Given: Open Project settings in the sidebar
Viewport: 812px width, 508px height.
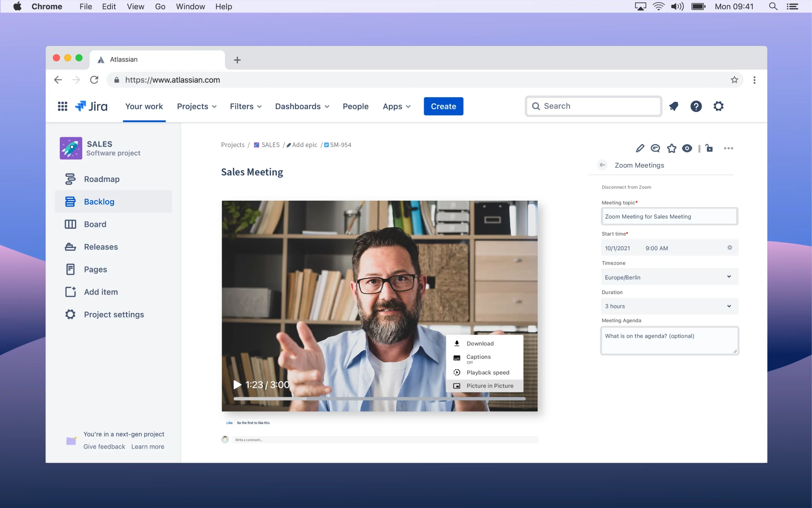Looking at the screenshot, I should click(114, 314).
